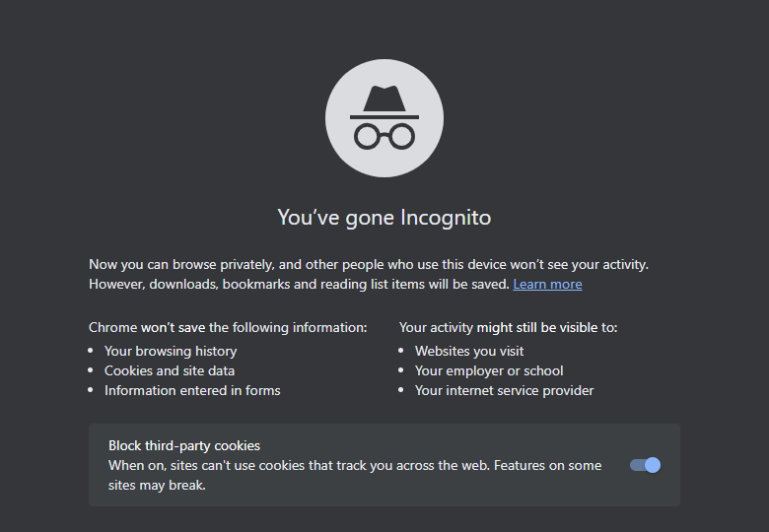Image resolution: width=769 pixels, height=532 pixels.
Task: Click the "However, downloads, bookmarks" sentence
Action: click(299, 284)
